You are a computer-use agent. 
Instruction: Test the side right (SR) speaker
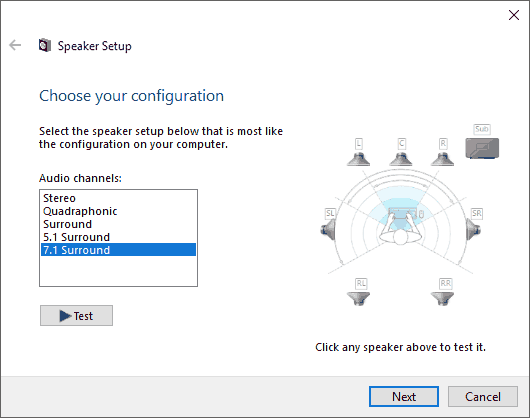pos(473,229)
